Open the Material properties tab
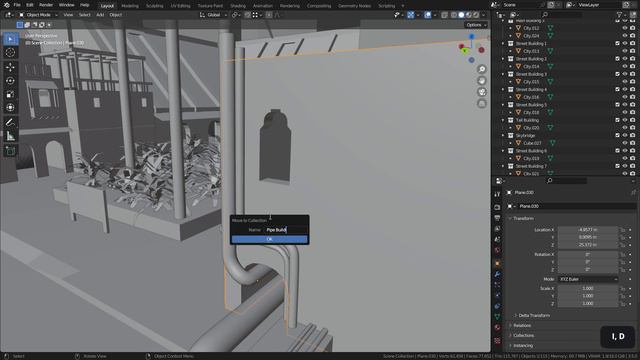Viewport: 640px width, 360px height. point(497,327)
